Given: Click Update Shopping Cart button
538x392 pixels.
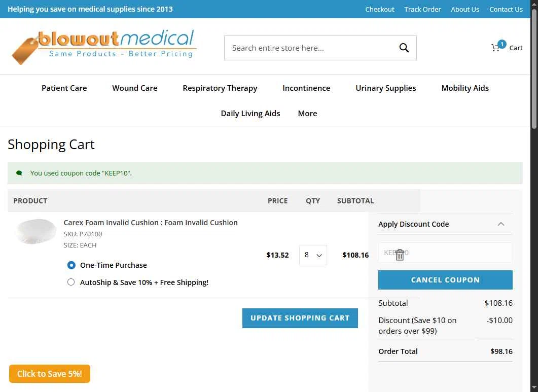Looking at the screenshot, I should tap(300, 318).
